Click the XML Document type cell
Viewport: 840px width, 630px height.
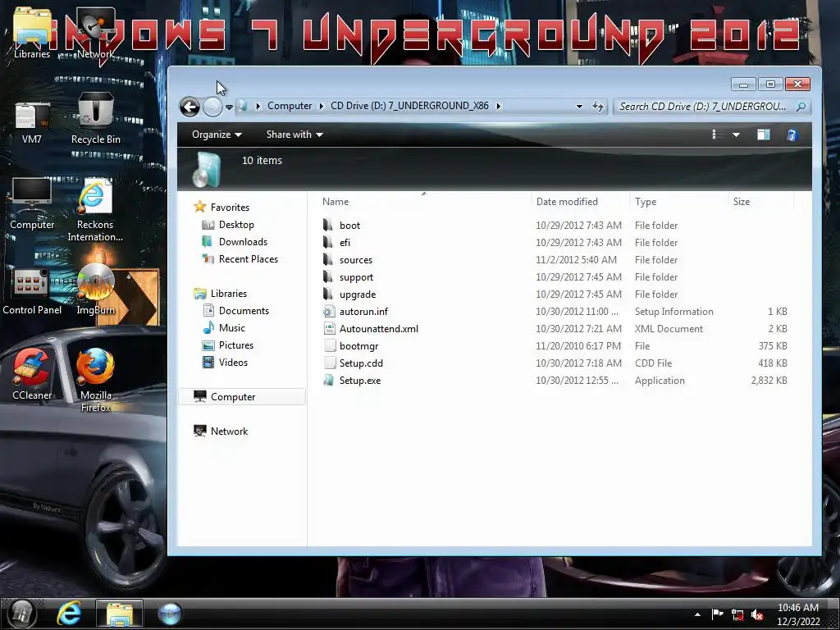669,328
